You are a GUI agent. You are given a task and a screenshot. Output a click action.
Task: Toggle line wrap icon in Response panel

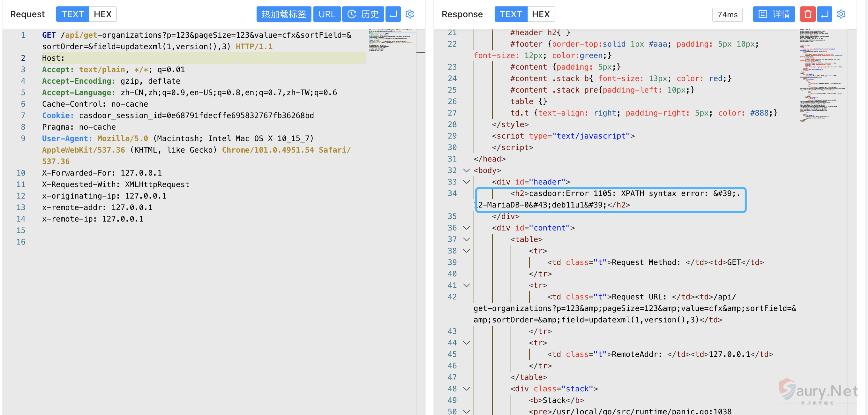(x=824, y=14)
